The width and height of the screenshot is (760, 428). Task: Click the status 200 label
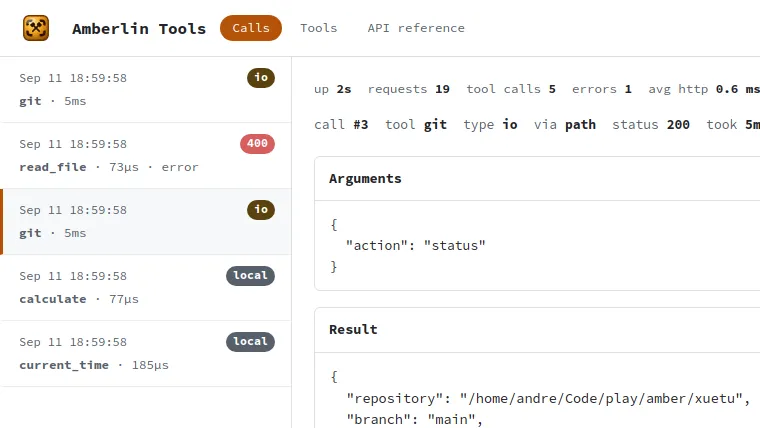tap(651, 125)
